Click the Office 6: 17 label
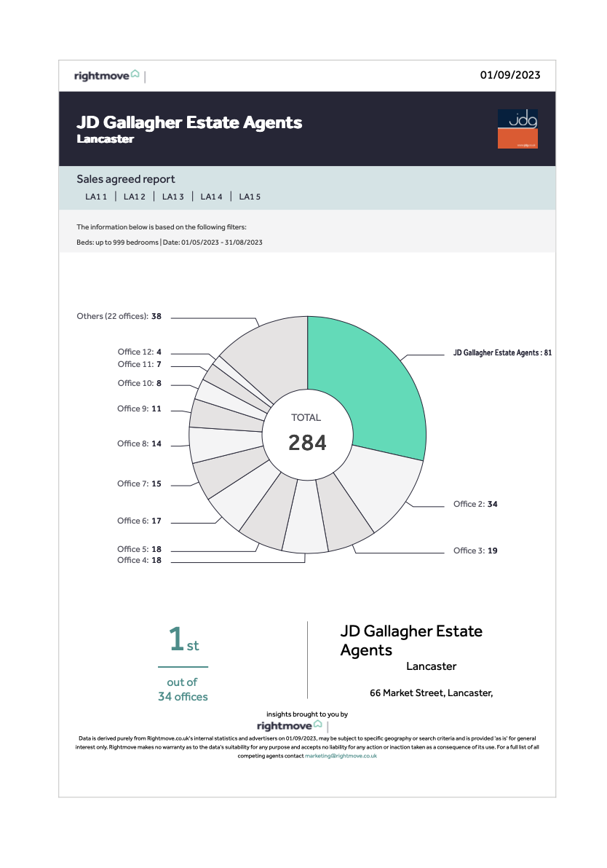 click(139, 521)
